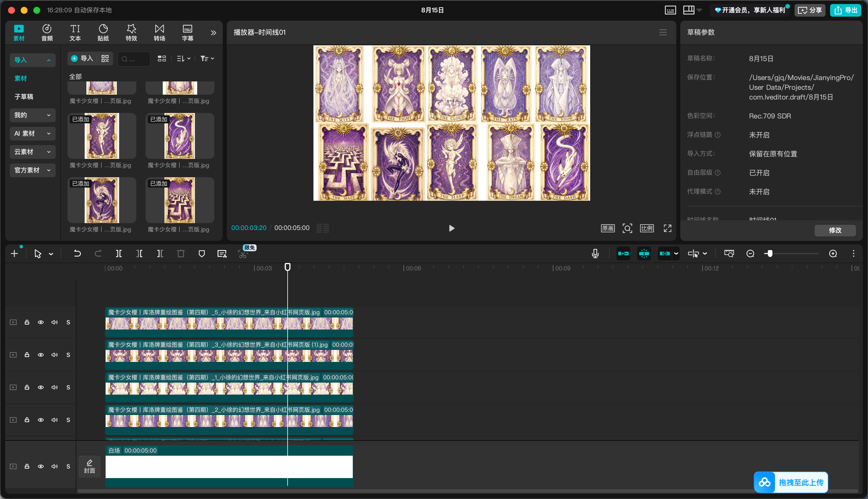Click the preview-axis icon beside zoom-out

pos(729,254)
